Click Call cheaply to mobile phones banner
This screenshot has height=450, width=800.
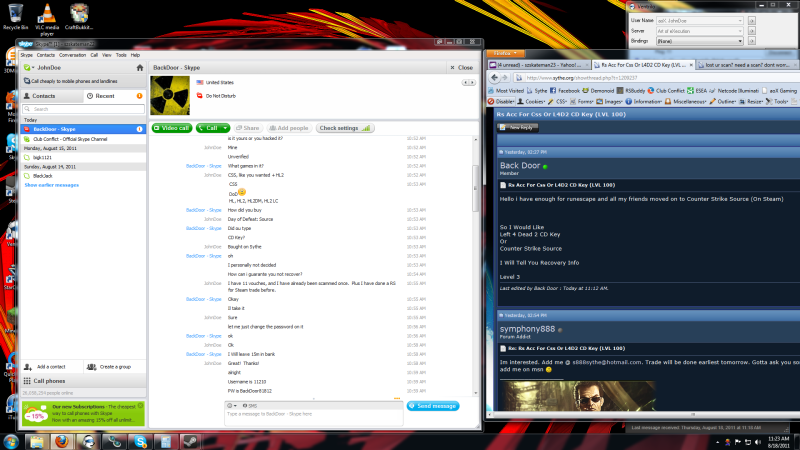83,81
